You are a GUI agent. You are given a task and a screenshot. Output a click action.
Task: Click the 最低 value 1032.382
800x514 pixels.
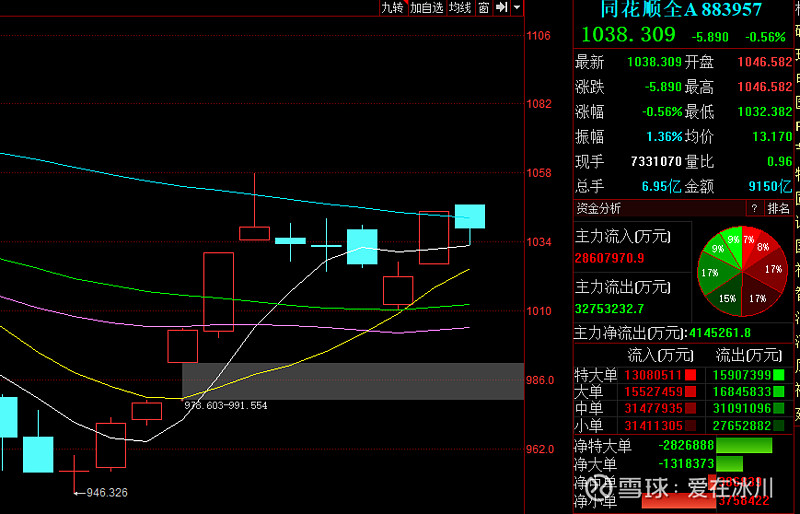point(764,112)
